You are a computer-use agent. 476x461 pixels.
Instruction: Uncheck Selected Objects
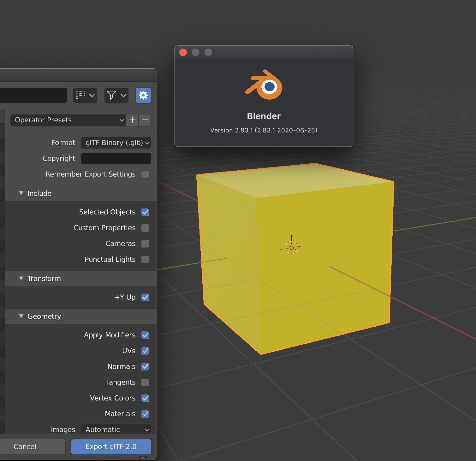tap(145, 212)
